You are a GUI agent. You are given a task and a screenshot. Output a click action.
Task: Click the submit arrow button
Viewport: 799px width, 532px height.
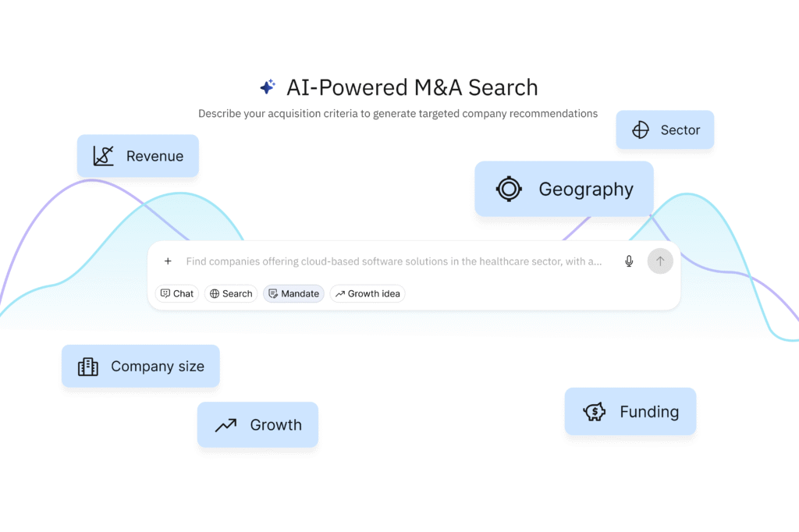click(x=660, y=261)
